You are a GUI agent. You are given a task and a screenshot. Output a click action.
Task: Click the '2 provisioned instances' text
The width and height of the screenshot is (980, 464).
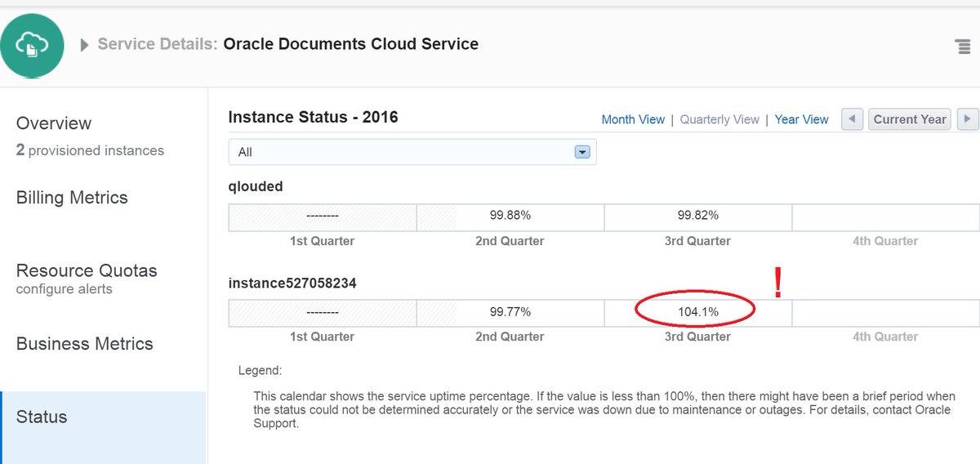click(90, 150)
